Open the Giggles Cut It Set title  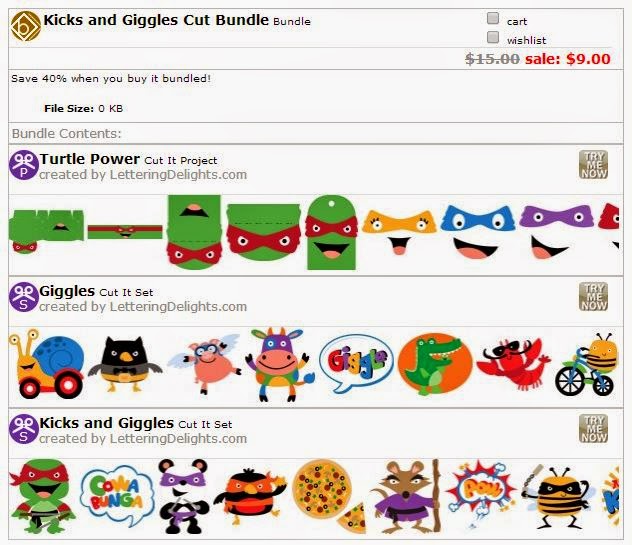pyautogui.click(x=67, y=291)
